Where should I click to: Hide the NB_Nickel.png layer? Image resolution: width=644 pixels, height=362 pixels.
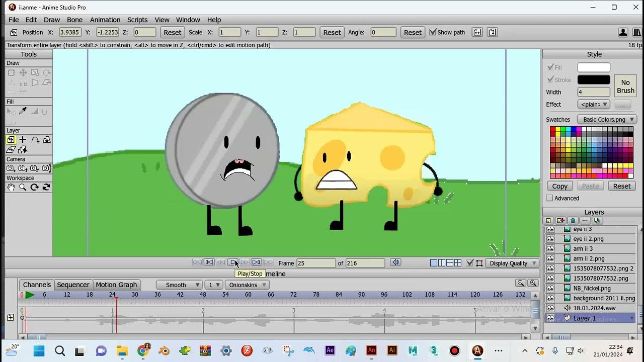(x=550, y=288)
